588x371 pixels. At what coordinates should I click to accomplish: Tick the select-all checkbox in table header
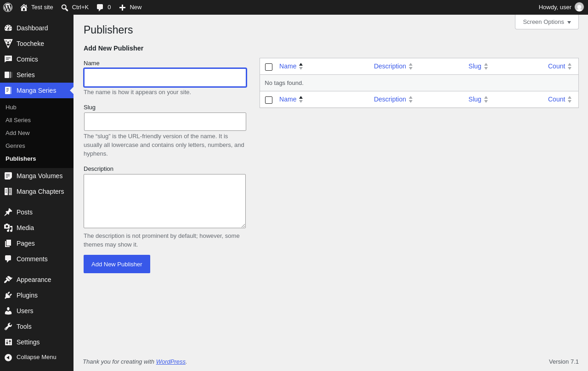(269, 67)
